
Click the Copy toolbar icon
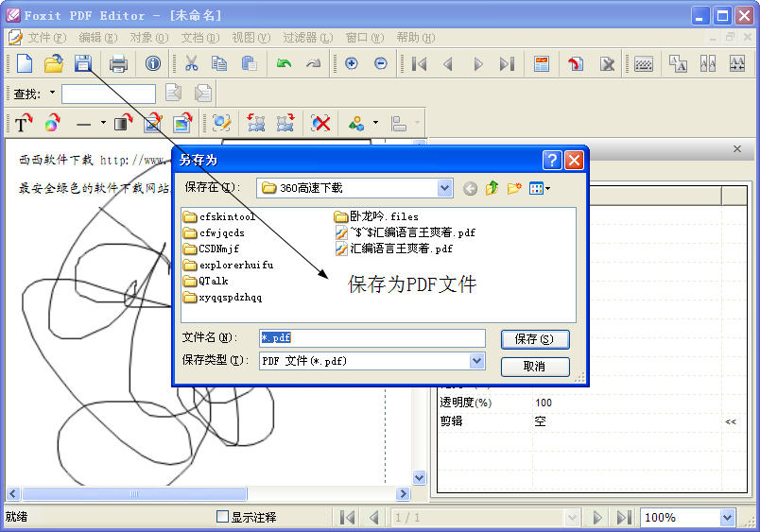click(219, 63)
